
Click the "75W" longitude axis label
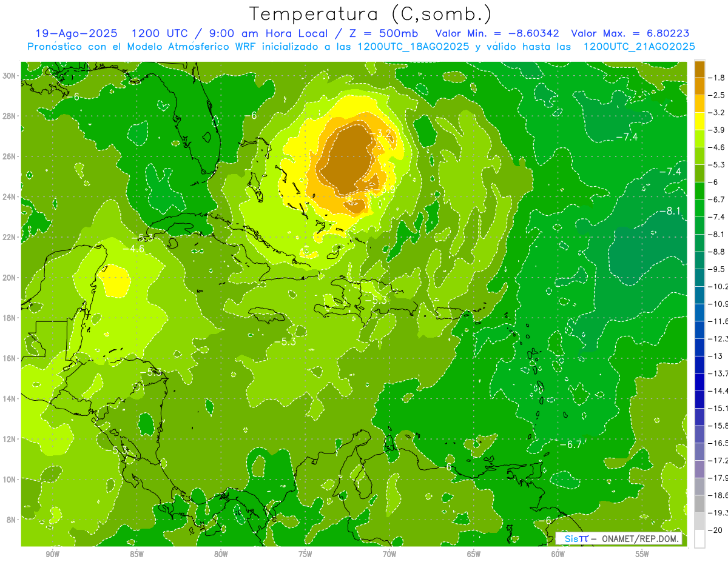(305, 554)
